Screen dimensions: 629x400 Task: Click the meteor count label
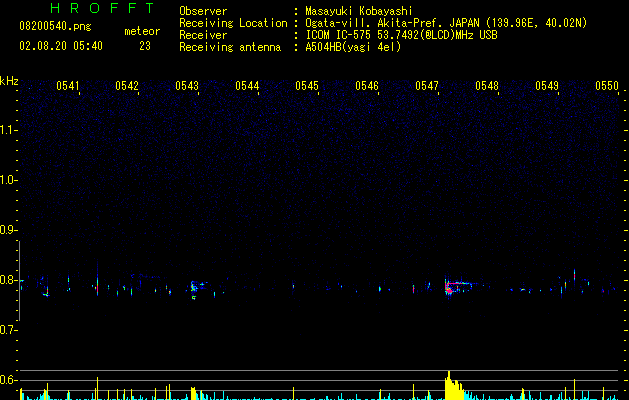click(x=142, y=31)
